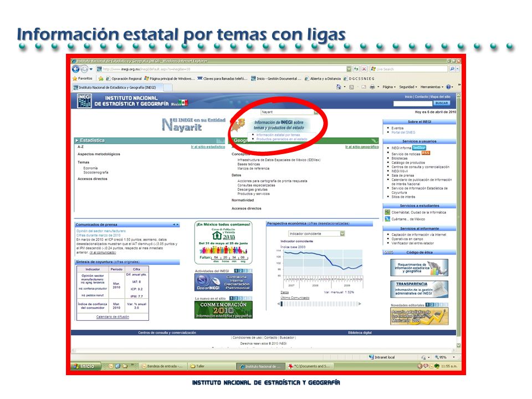Click the Portal del SNIEG link
Viewport: 532px width, 399px height.
click(403, 132)
